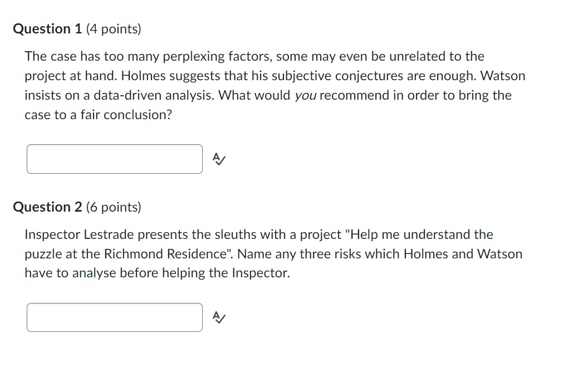The width and height of the screenshot is (588, 372).
Task: Activate spell checking for the Holmes question response
Action: pyautogui.click(x=218, y=159)
